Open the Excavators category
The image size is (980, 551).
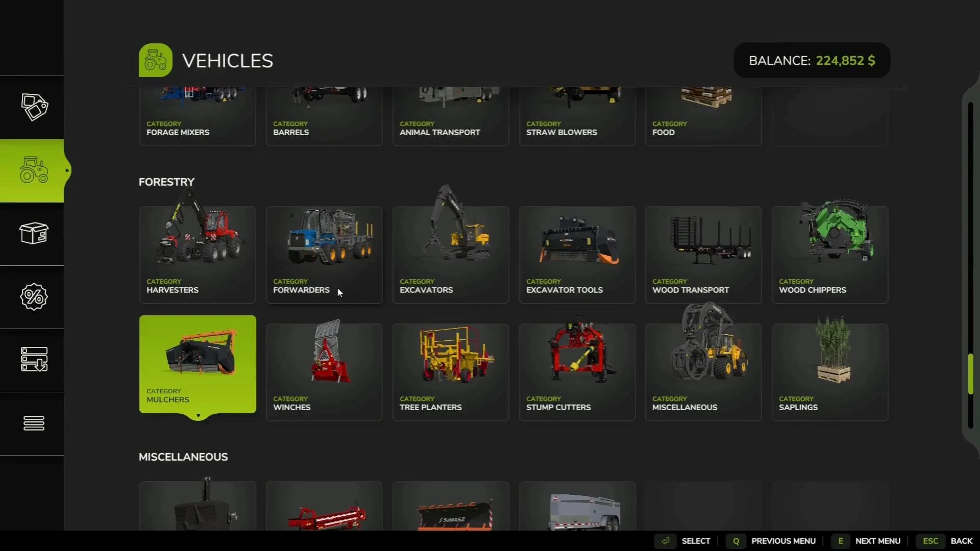[x=451, y=255]
